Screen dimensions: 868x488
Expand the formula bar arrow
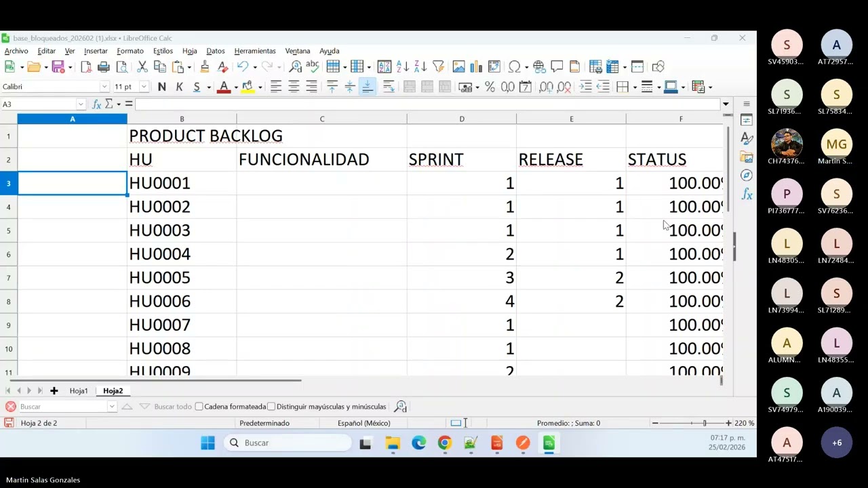(726, 104)
